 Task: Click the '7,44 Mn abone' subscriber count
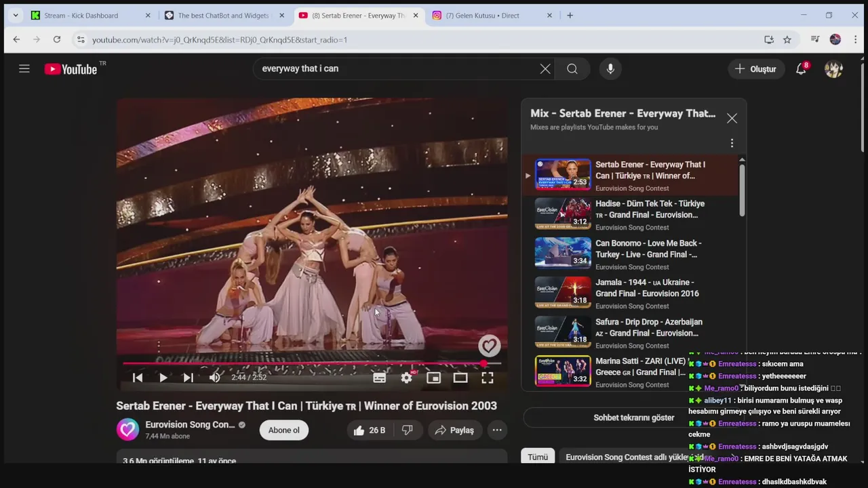click(167, 436)
